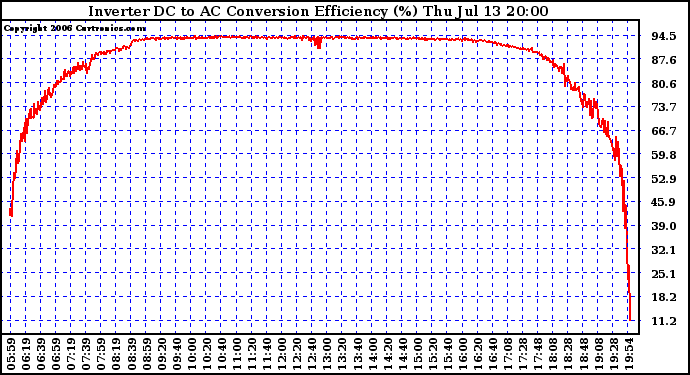Viewport: 690px width, 375px height.
Task: Select the 11.2 y-axis label
Action: [x=664, y=321]
